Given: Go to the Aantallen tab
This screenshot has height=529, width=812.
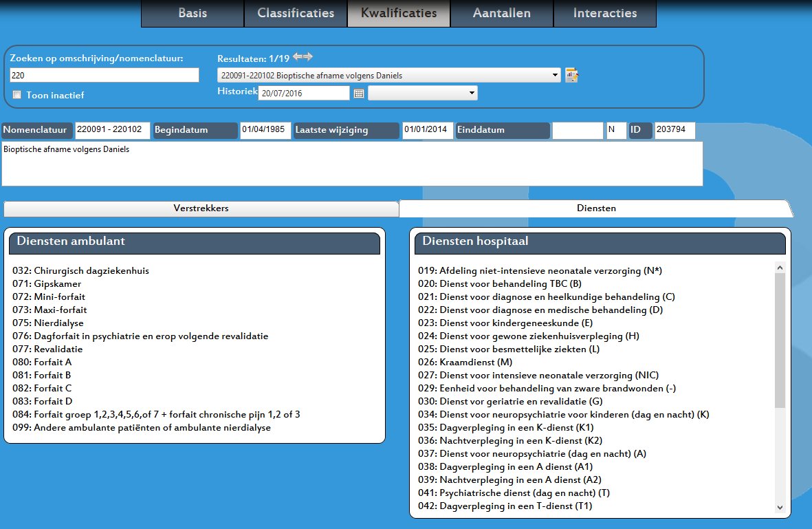Looking at the screenshot, I should click(502, 14).
